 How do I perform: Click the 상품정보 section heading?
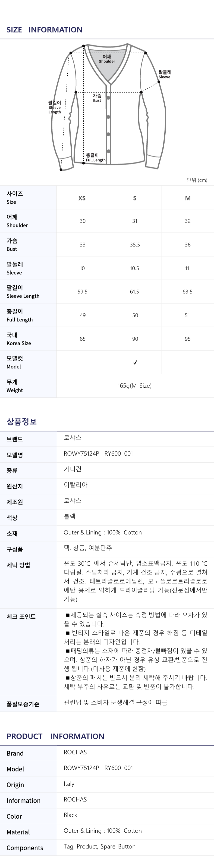pyautogui.click(x=21, y=422)
